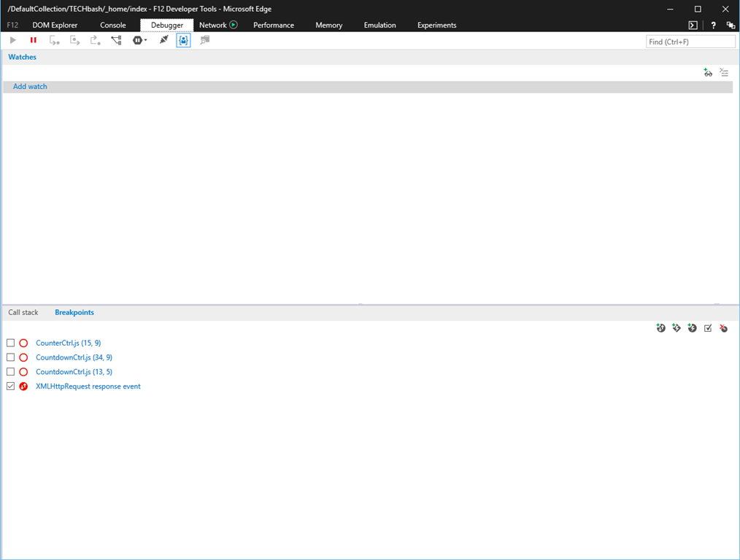The height and width of the screenshot is (560, 740).
Task: Click the remove all breakpoints icon
Action: 723,328
